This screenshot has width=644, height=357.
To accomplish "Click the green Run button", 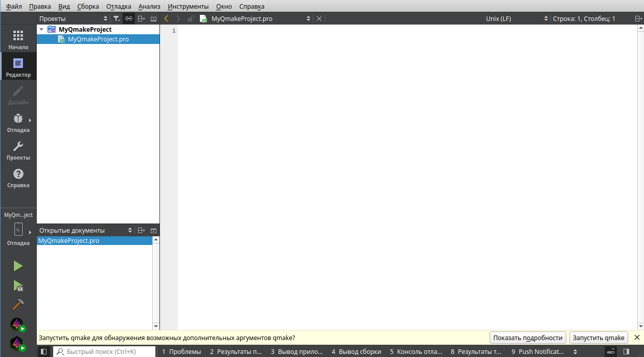I will [18, 266].
